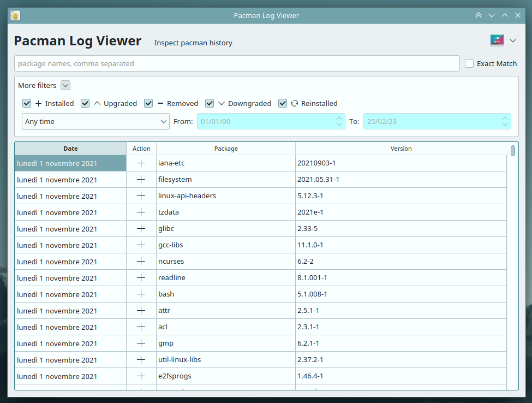Maximize the window with the up chevron
The width and height of the screenshot is (532, 403).
505,15
